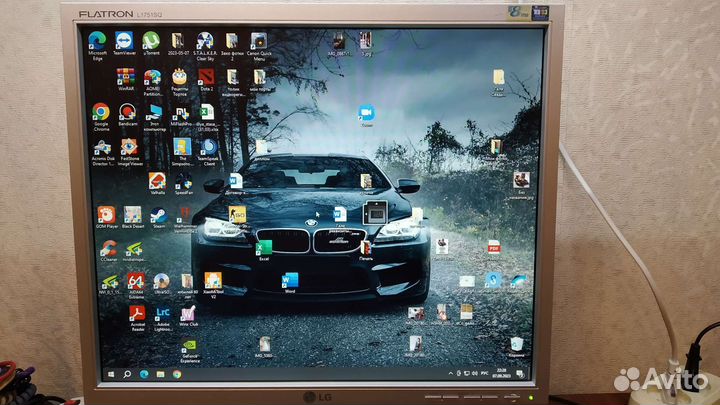The image size is (720, 405).
Task: Click the Word shortcut on the desktop
Action: (290, 280)
